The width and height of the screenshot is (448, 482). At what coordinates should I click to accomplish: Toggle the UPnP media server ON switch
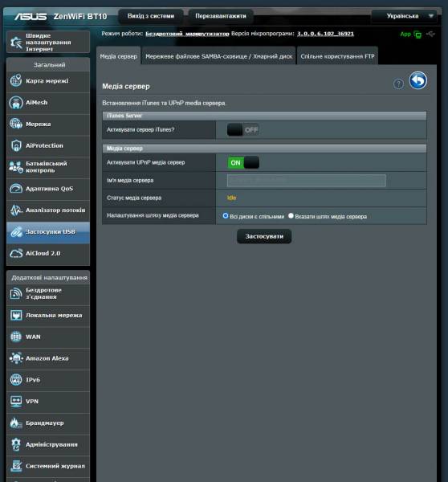point(243,162)
